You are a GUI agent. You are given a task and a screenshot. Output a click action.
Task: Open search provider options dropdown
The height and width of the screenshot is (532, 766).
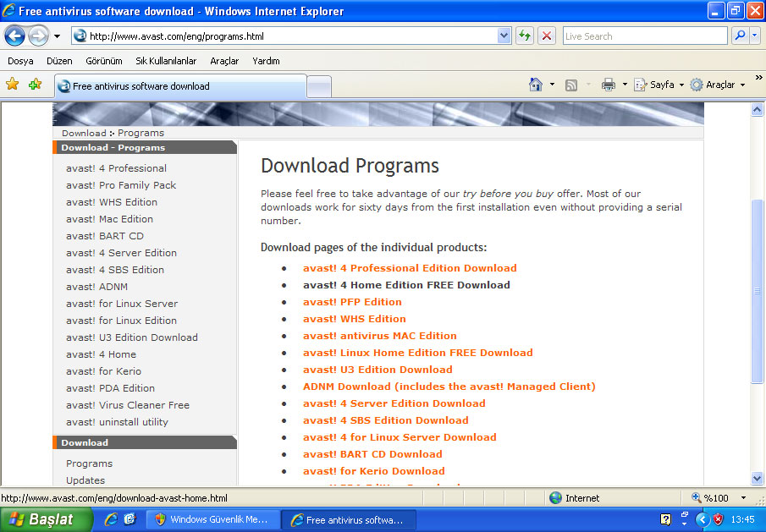[x=755, y=36]
